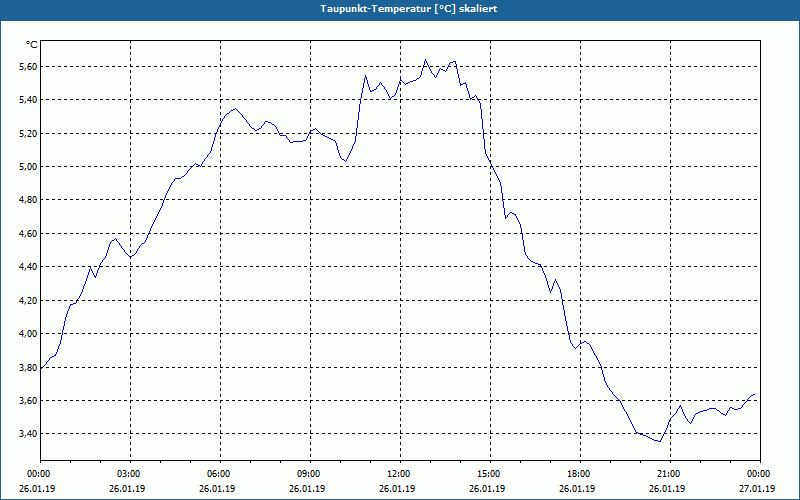800x500 pixels.
Task: Click the '4,40' y-axis value
Action: pyautogui.click(x=28, y=267)
